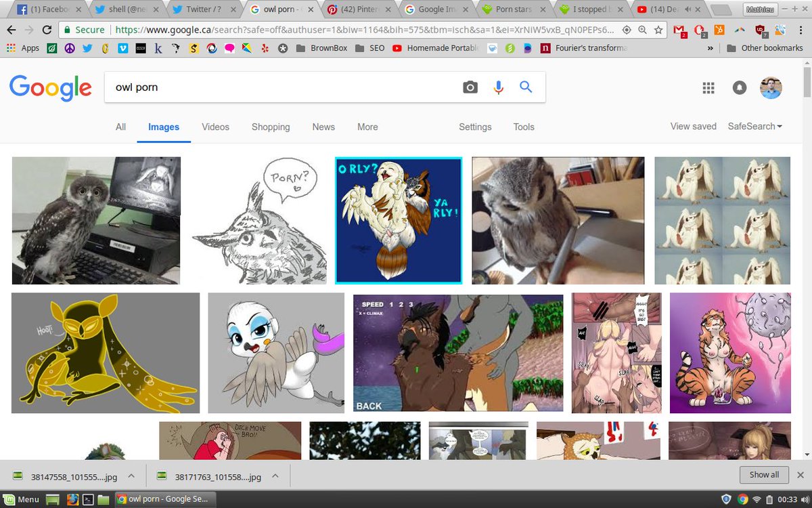Screen dimensions: 812x508
Task: Open the pink speech-bubble bookmark
Action: [x=229, y=48]
